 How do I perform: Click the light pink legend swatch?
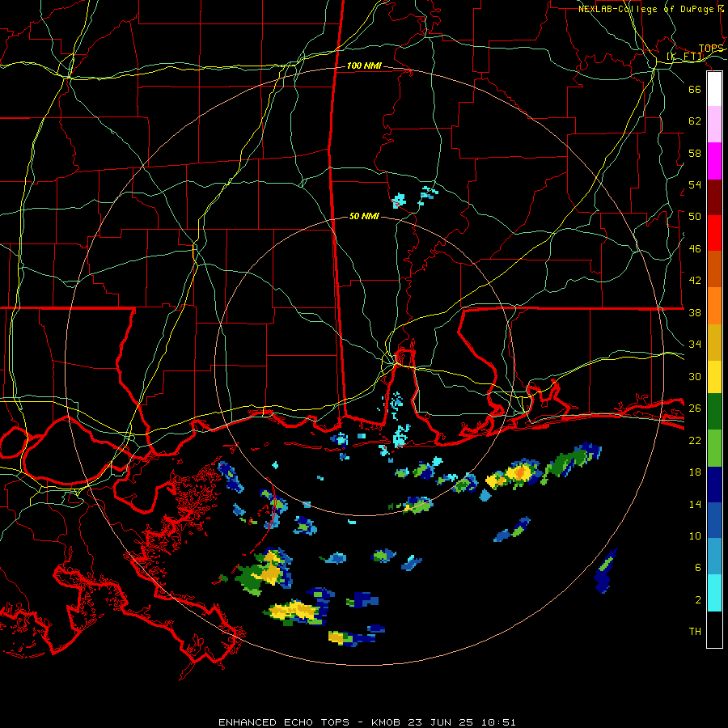(714, 125)
